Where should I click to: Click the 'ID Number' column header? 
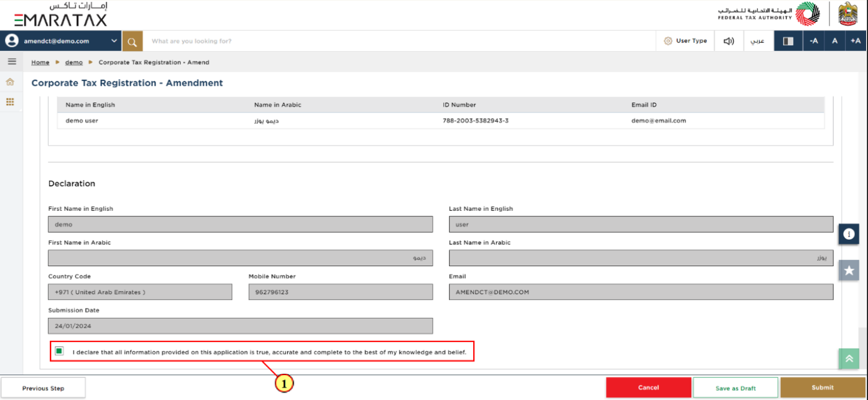(x=460, y=105)
